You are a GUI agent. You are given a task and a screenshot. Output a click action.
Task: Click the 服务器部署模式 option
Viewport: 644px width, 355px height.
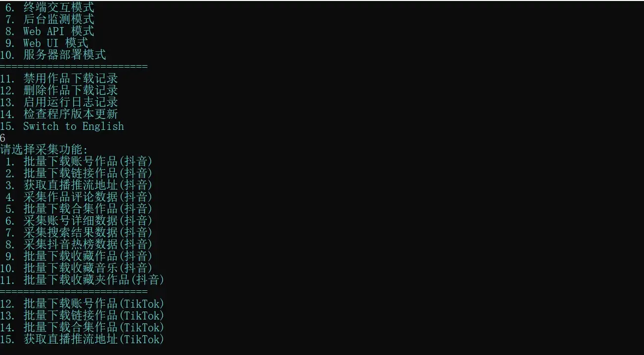(53, 55)
